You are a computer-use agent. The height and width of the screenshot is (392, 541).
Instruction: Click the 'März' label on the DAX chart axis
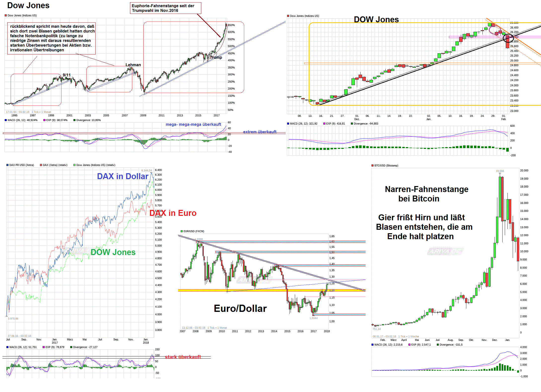70,339
